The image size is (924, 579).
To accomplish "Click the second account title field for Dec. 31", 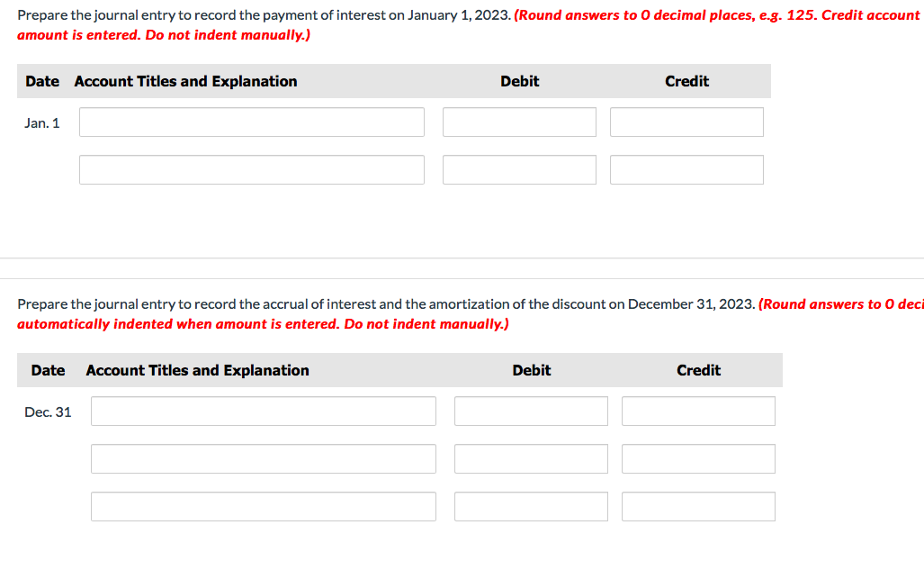I will pos(263,458).
